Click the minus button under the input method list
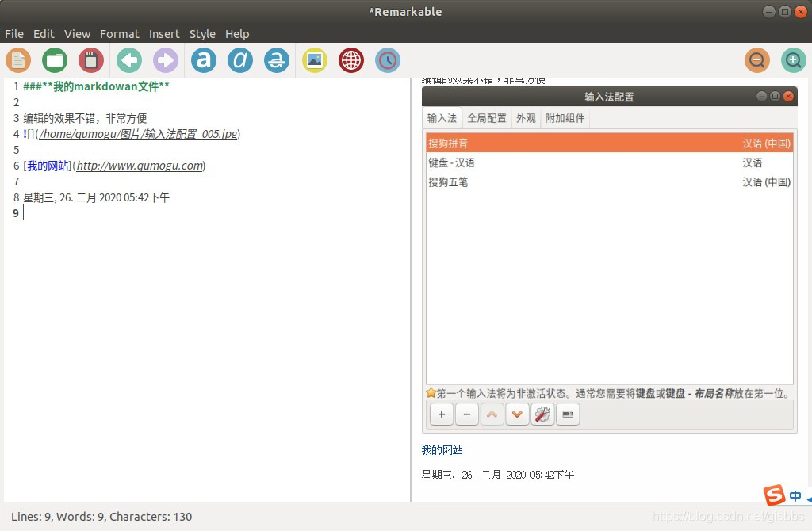 coord(466,414)
